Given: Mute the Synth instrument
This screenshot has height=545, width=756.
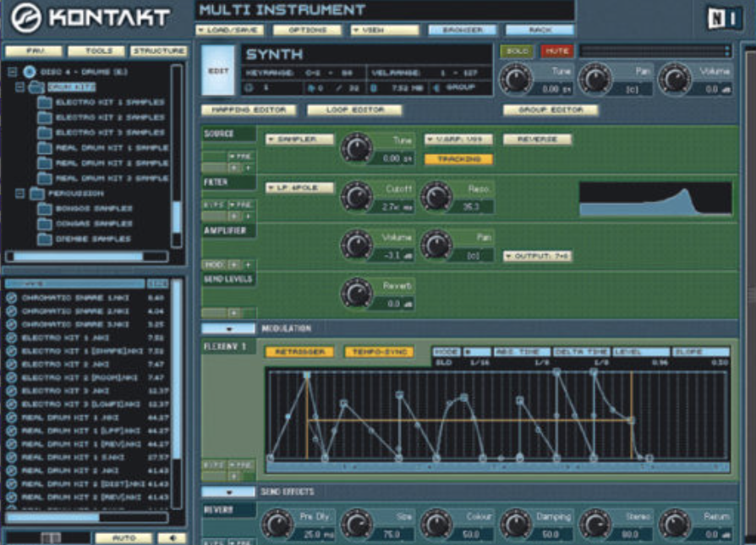Looking at the screenshot, I should click(x=557, y=51).
